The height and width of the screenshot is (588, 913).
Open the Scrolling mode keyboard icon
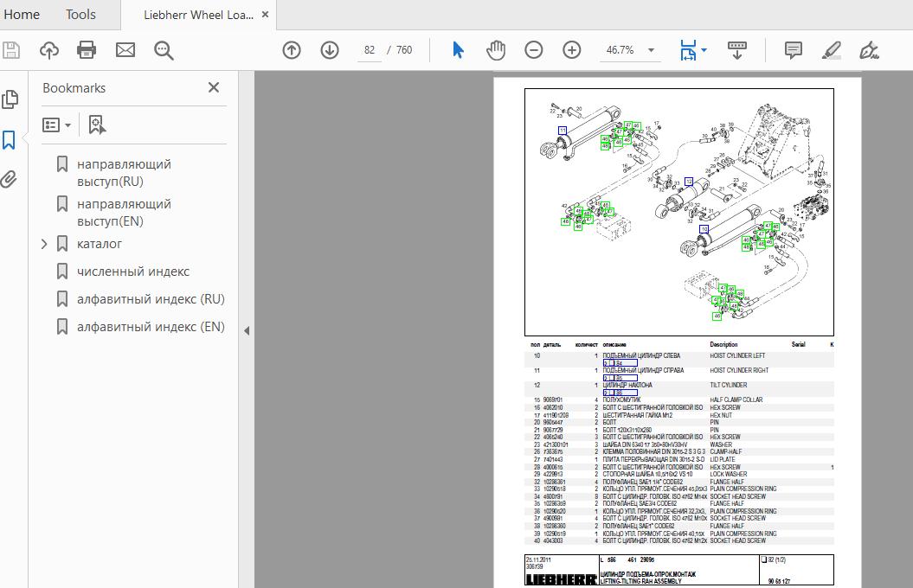[737, 50]
